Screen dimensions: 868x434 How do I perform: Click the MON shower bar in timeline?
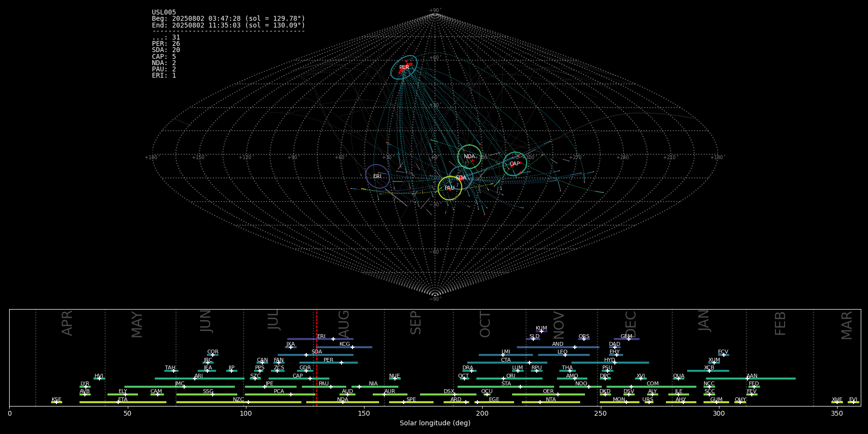click(619, 402)
